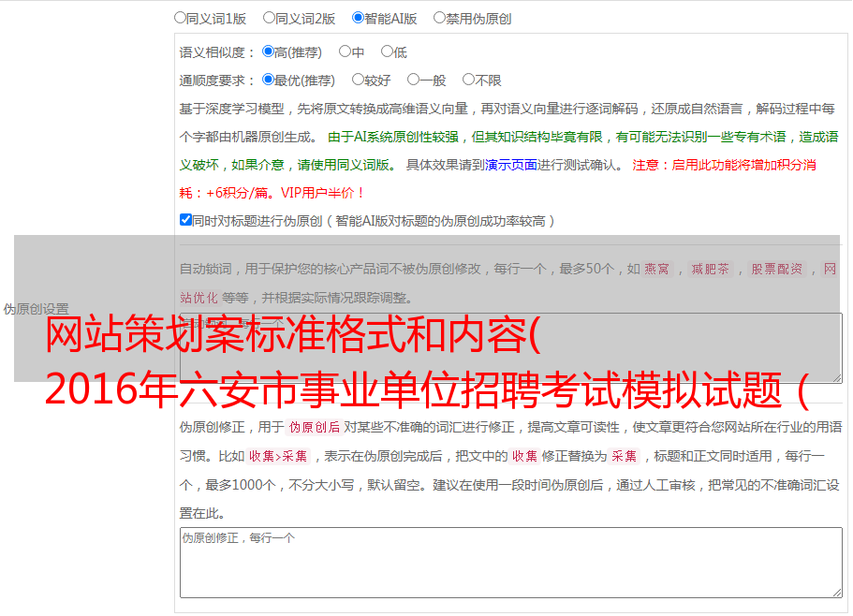Select 禁用伪原创 radio option
The image size is (853, 616).
[439, 18]
